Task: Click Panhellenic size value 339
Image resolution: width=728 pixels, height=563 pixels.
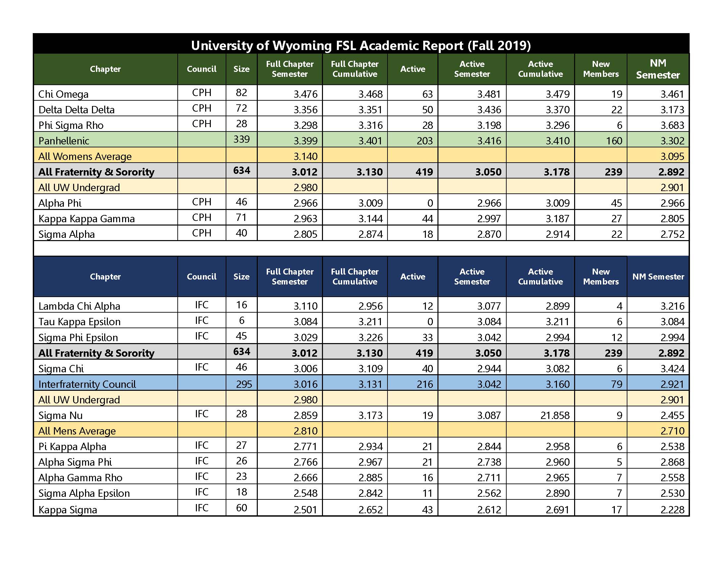Action: click(241, 139)
